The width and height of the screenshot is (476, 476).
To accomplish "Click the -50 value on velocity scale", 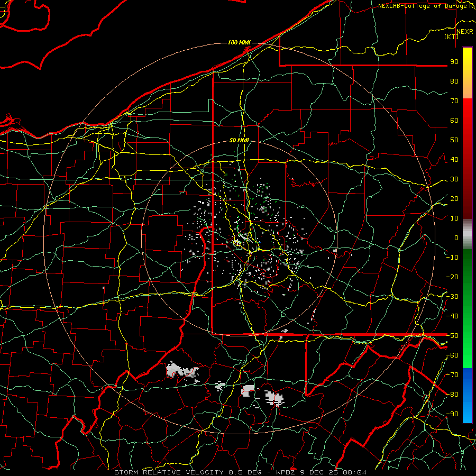I will [452, 336].
